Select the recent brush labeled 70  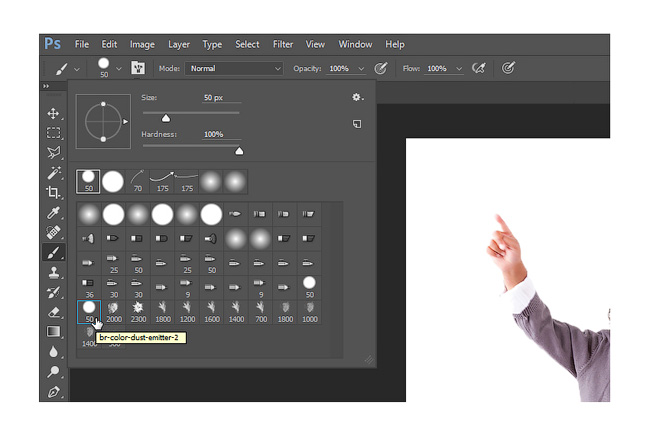(x=138, y=181)
